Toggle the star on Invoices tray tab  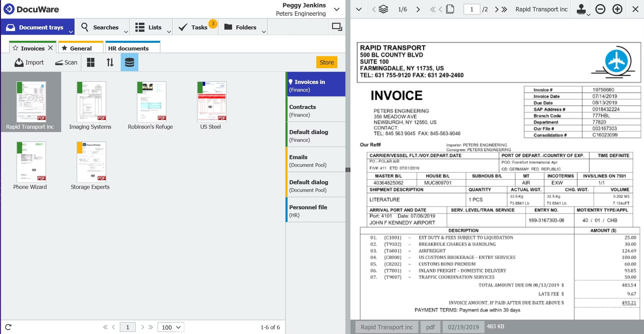(x=15, y=48)
